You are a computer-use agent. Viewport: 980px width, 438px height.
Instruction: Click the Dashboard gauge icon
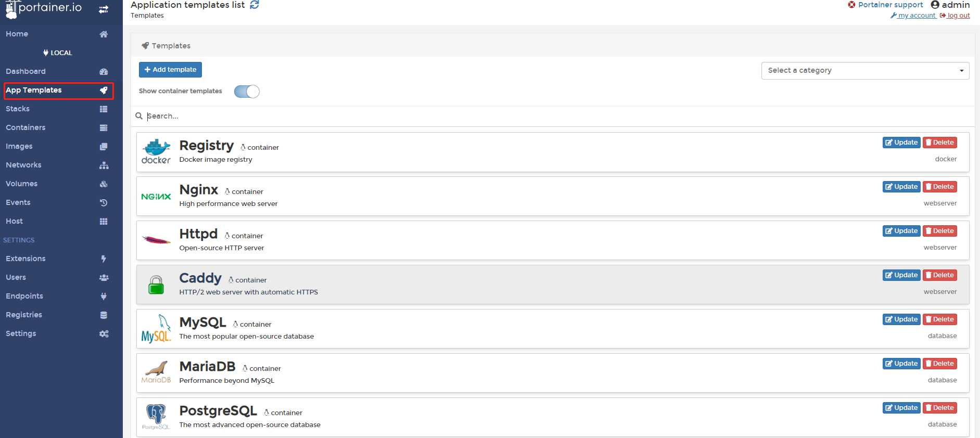coord(104,72)
